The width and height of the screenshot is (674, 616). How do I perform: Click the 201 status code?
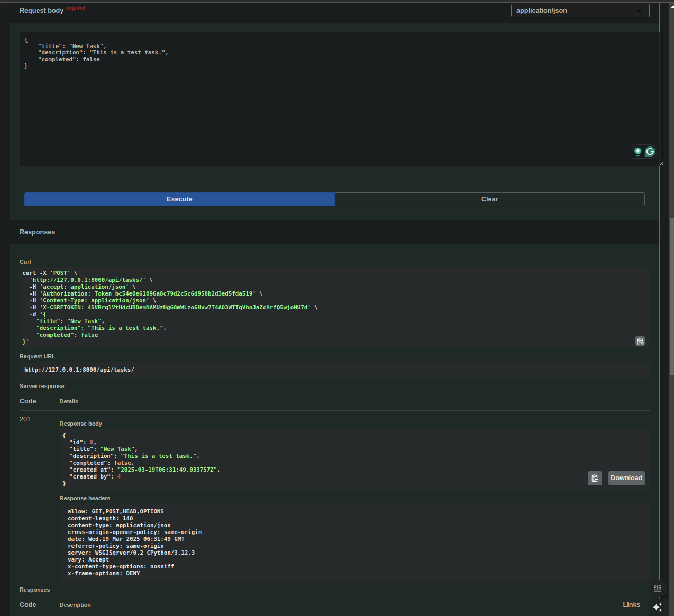pyautogui.click(x=25, y=419)
